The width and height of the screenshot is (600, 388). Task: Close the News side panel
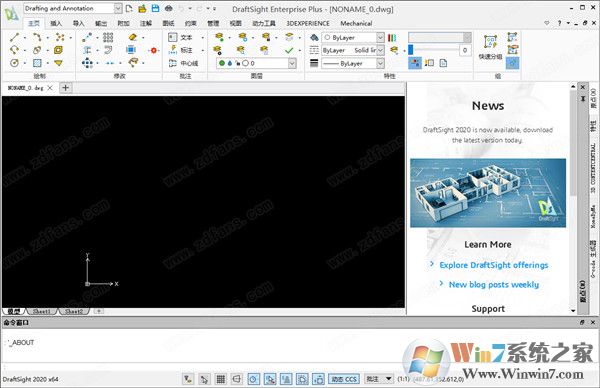tap(582, 87)
